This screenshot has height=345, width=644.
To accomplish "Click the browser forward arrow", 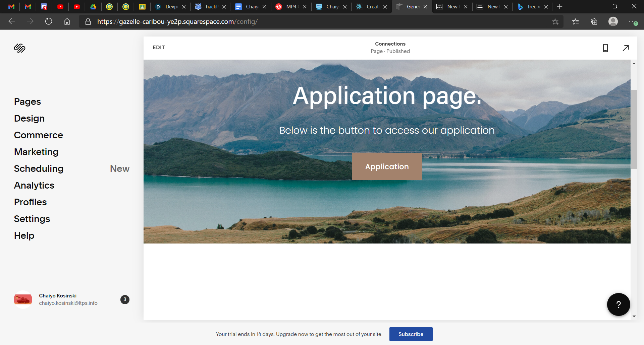I will 30,21.
